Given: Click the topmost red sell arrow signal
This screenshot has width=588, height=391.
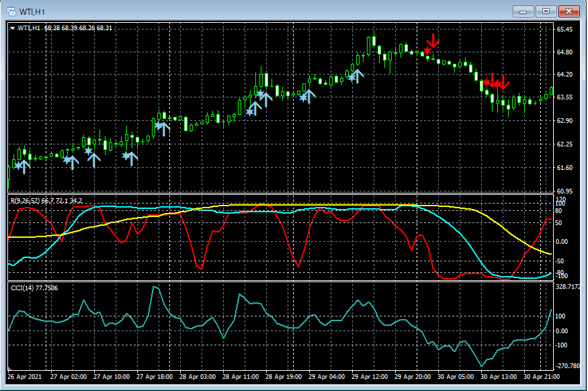Looking at the screenshot, I should (433, 40).
